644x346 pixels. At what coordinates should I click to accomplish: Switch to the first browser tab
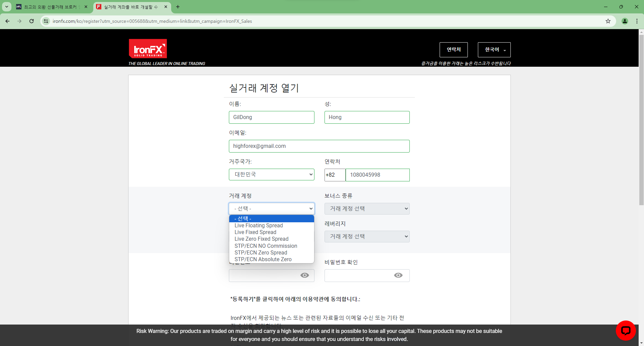coord(50,7)
